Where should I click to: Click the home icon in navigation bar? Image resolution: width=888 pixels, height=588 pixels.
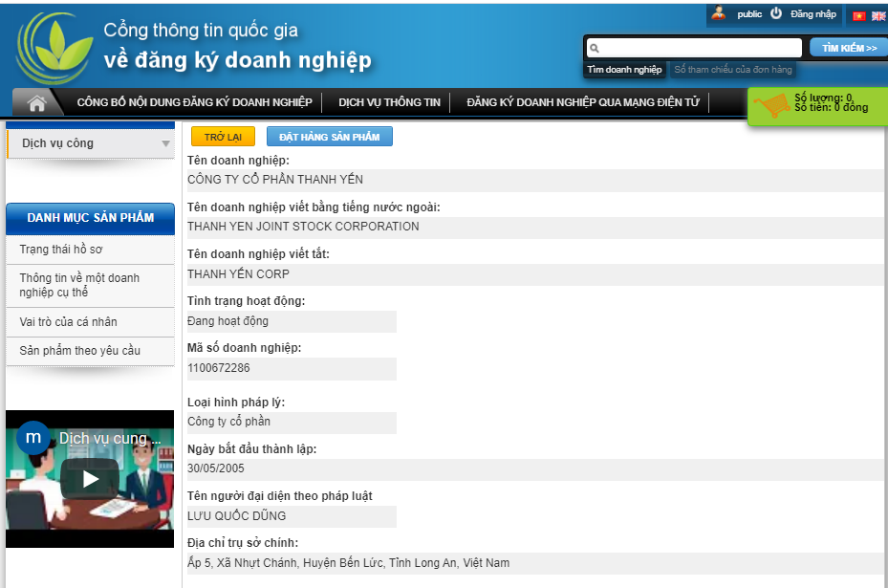(x=37, y=102)
